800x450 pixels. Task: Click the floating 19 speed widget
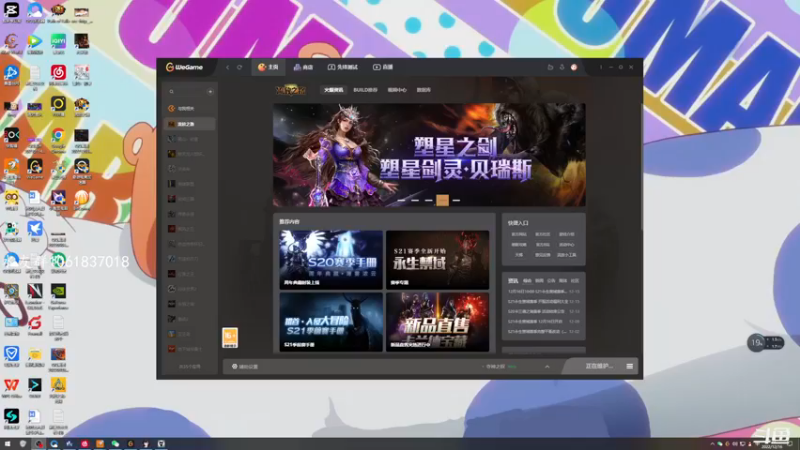pos(765,342)
